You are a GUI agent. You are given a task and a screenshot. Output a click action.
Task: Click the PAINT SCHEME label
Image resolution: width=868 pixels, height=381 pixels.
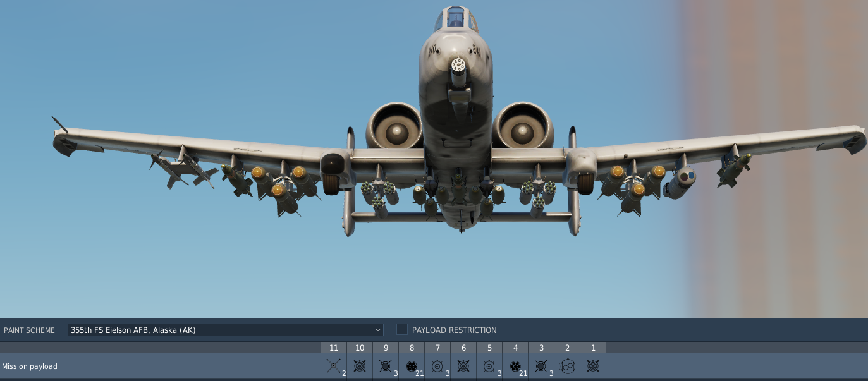click(x=29, y=330)
